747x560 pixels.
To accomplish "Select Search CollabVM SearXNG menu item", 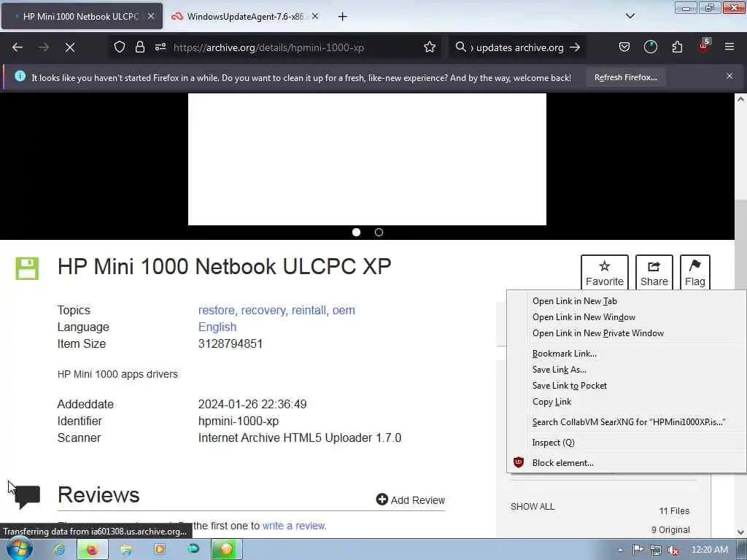I will 627,422.
